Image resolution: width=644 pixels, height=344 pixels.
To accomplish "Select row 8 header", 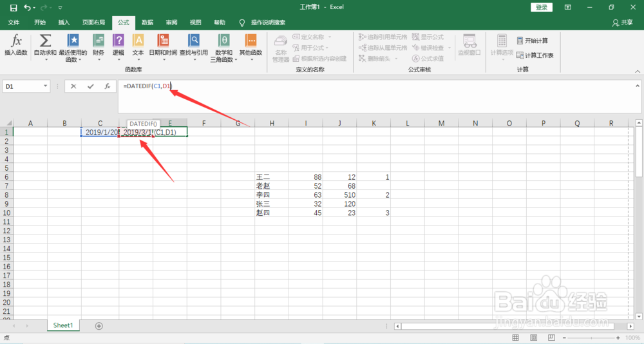I will [6, 195].
